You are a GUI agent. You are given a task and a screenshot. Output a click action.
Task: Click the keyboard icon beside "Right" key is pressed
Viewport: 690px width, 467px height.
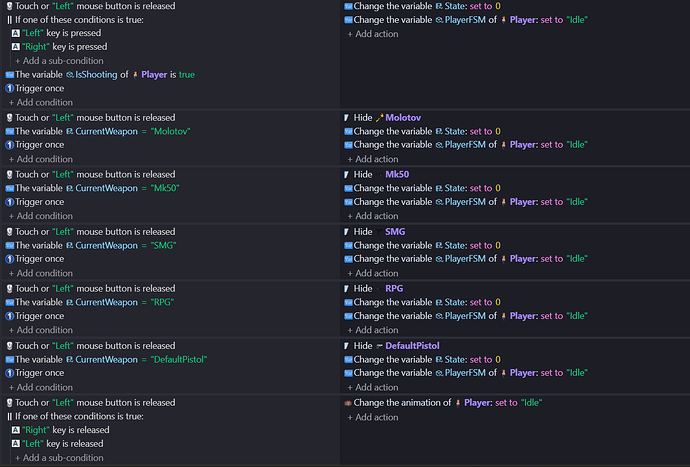click(16, 47)
